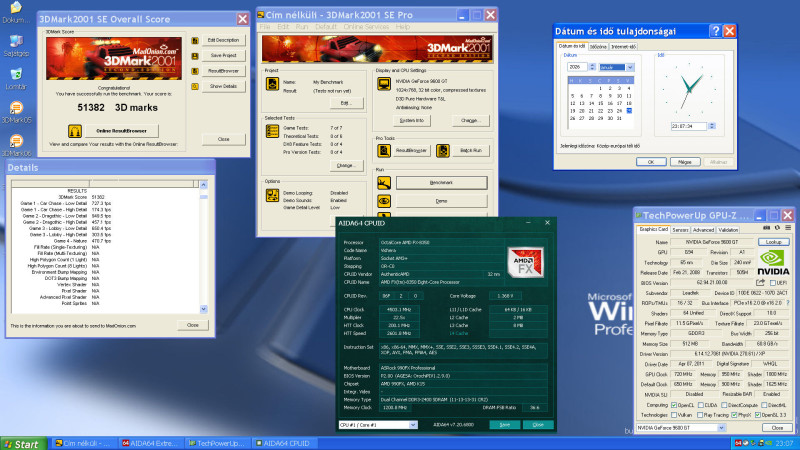800x450 pixels.
Task: Click the GPU-Z refresh icon
Action: 777,228
